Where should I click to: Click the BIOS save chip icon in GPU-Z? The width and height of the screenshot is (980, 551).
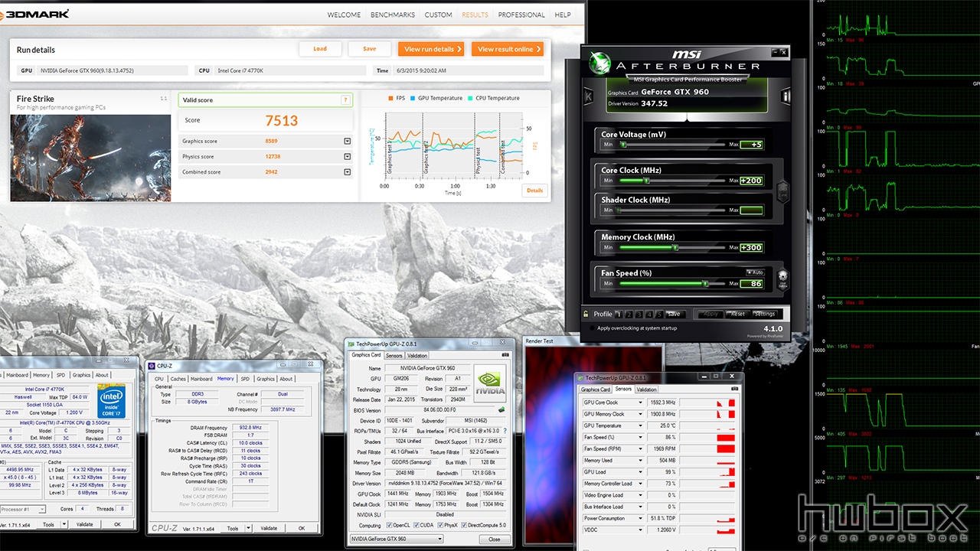(501, 410)
